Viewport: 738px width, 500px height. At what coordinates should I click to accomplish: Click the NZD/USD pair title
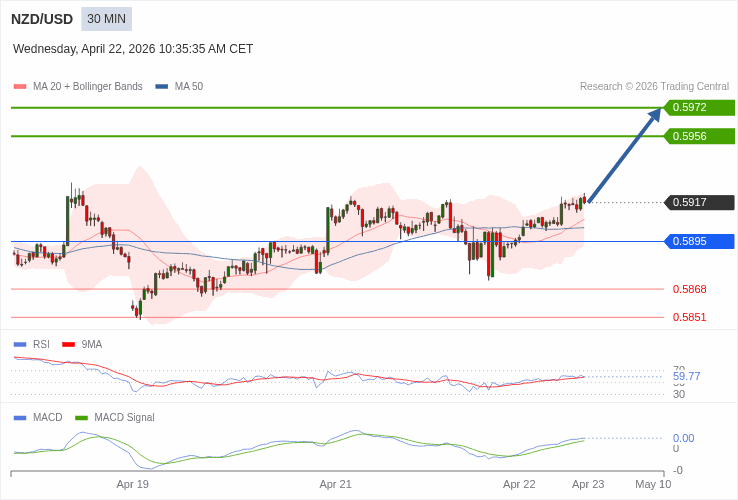(42, 19)
